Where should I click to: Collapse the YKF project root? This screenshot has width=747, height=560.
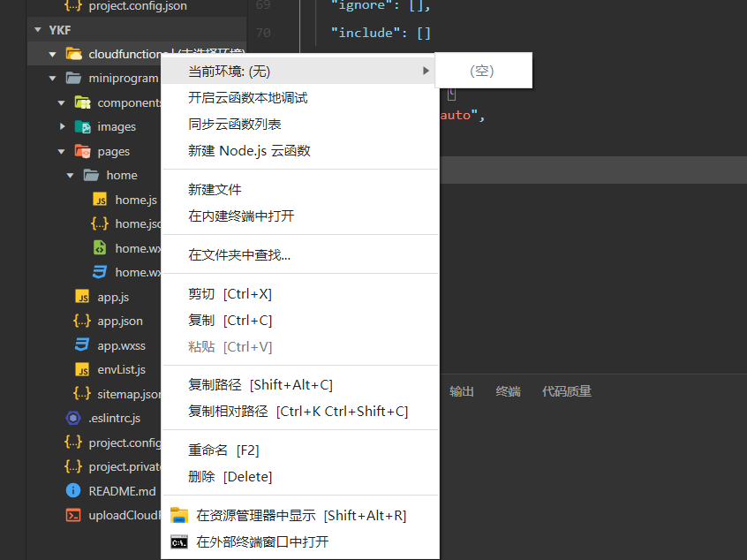pyautogui.click(x=38, y=30)
